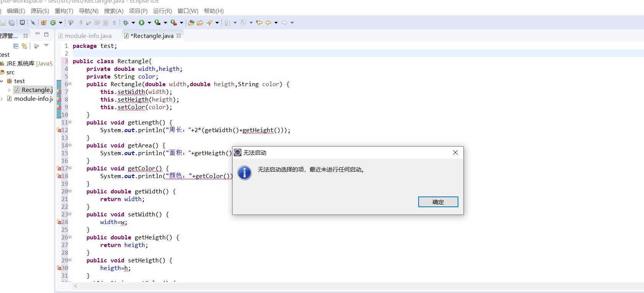The width and height of the screenshot is (644, 293).
Task: Fold the setWidth method at line 23
Action: pos(70,214)
